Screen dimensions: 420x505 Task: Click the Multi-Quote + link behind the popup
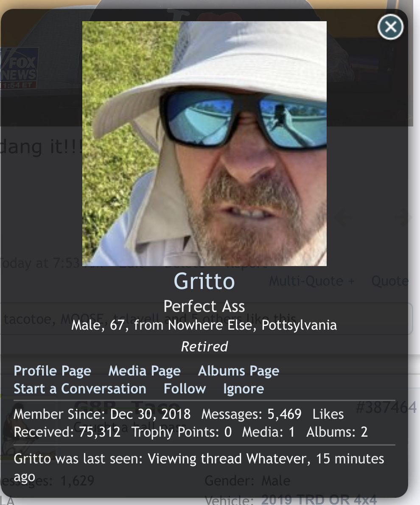[312, 281]
